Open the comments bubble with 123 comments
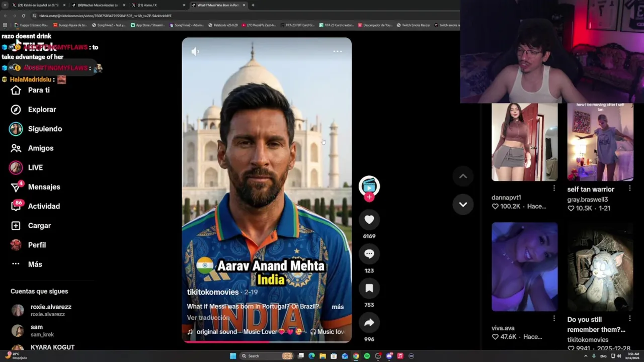 point(369,254)
